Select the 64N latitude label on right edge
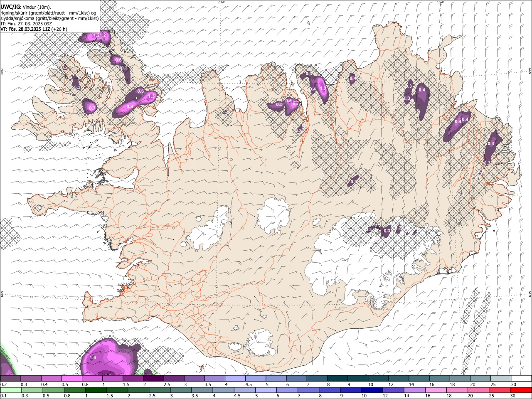Screen dimensions: 532x399 [x=530, y=294]
